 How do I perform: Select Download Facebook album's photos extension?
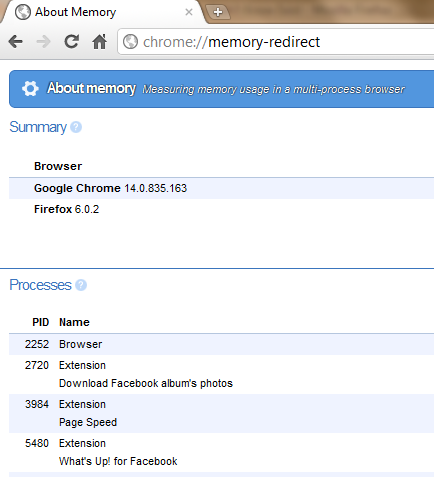[x=146, y=383]
